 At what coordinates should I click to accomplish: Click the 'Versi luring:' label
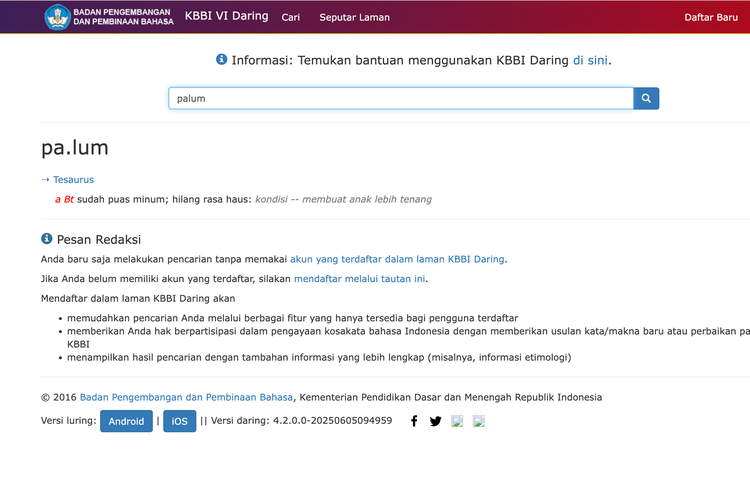tap(68, 421)
